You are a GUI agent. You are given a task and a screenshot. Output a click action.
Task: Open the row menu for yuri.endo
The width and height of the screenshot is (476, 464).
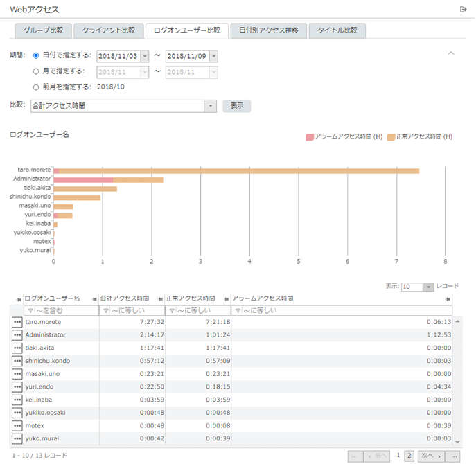pyautogui.click(x=17, y=387)
